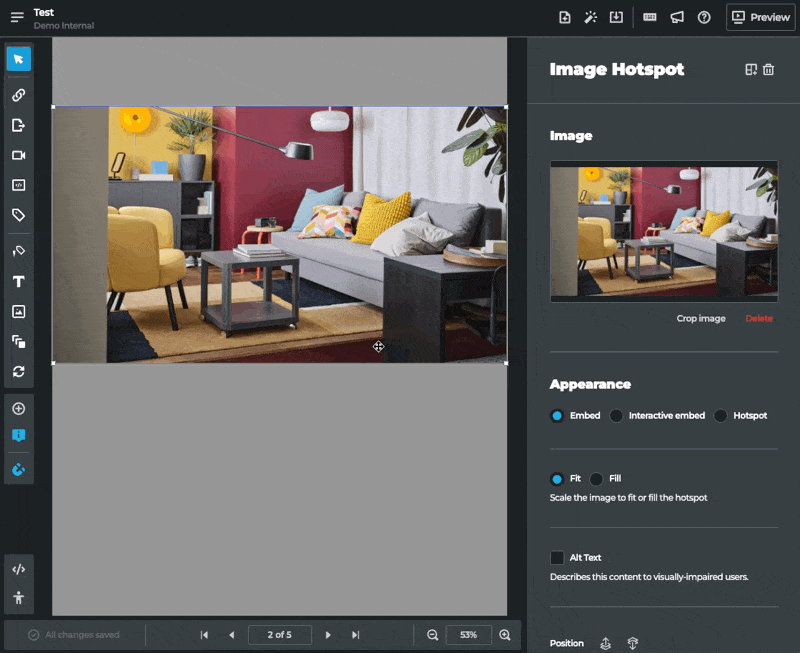This screenshot has width=800, height=653.
Task: Click Crop image link
Action: click(x=701, y=319)
